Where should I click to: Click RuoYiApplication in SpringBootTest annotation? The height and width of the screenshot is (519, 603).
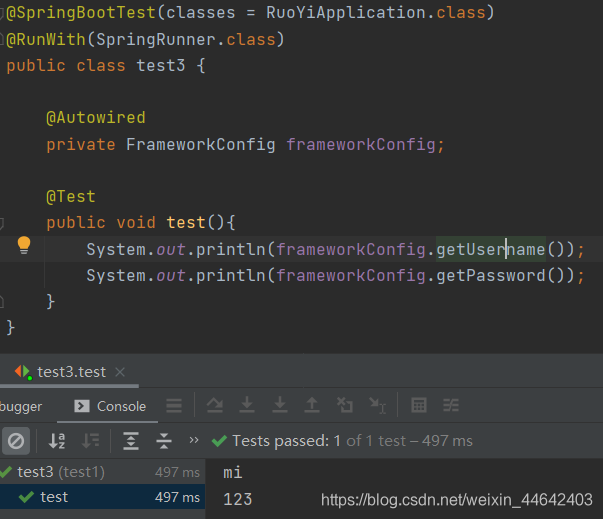coord(345,13)
